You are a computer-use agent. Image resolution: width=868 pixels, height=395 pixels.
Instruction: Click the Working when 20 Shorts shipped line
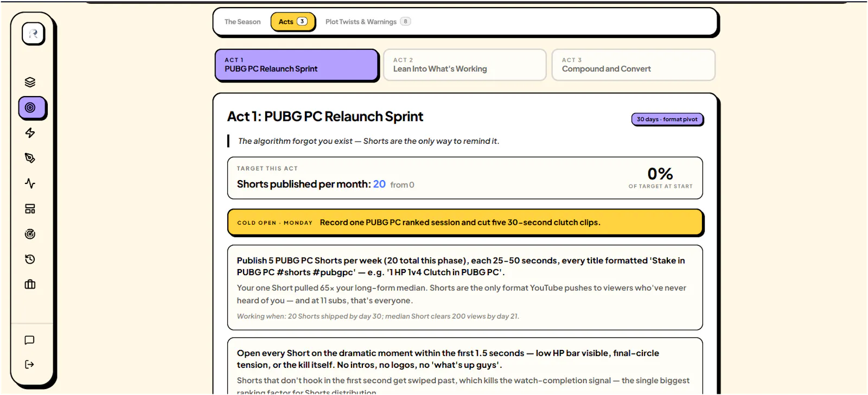[x=378, y=316]
